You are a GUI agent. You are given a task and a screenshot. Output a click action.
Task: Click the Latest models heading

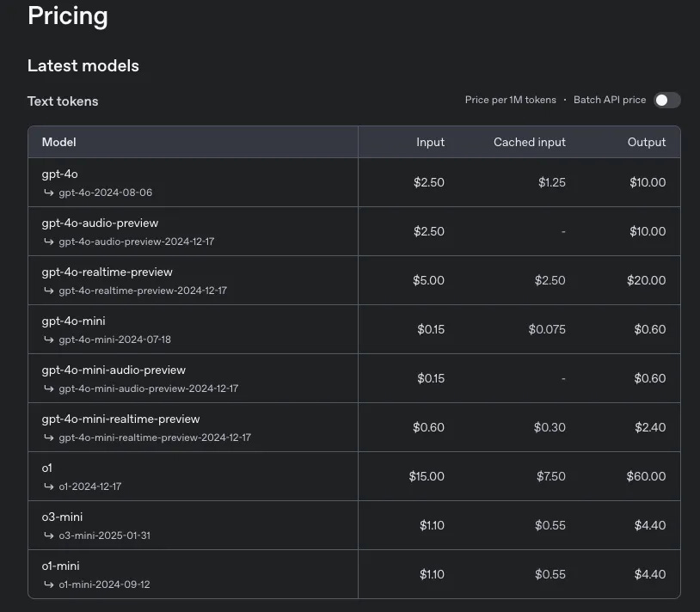[x=83, y=65]
